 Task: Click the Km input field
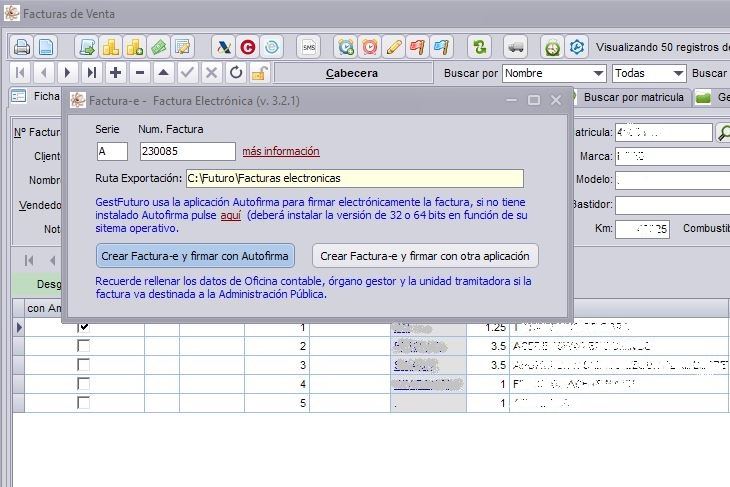[642, 229]
